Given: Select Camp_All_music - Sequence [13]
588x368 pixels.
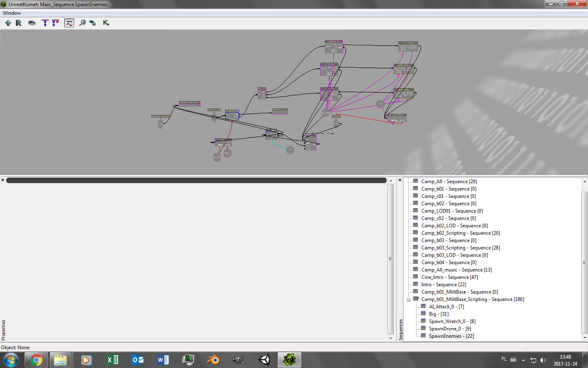Looking at the screenshot, I should [457, 270].
